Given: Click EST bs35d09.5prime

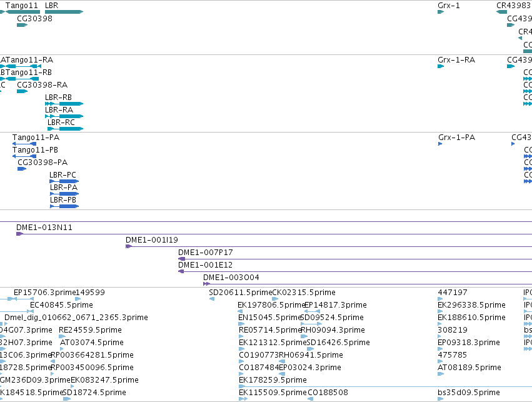Looking at the screenshot, I should (440, 399).
